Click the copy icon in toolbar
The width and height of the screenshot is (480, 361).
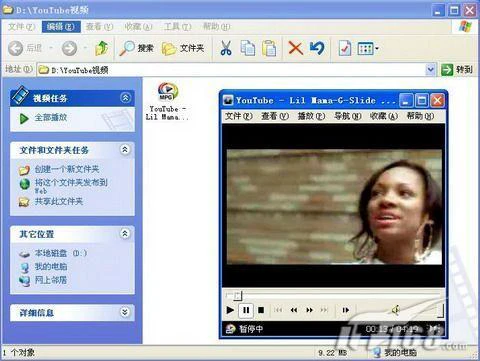coord(248,48)
